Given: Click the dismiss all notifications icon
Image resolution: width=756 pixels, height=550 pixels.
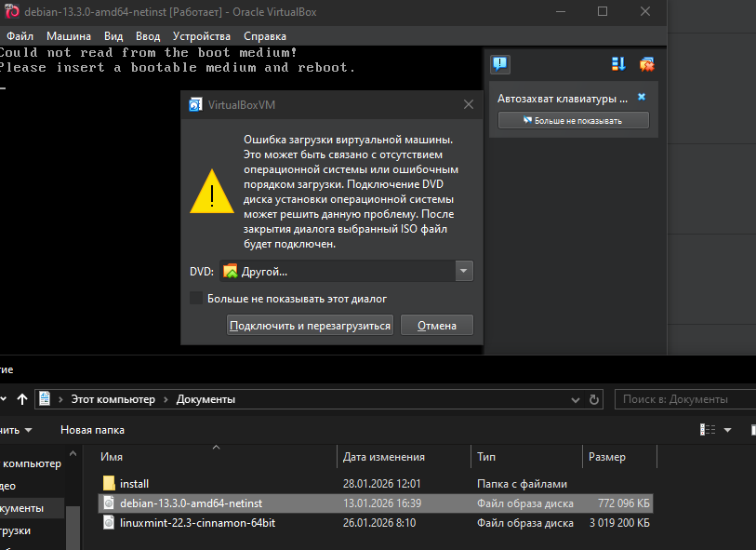Looking at the screenshot, I should click(647, 64).
